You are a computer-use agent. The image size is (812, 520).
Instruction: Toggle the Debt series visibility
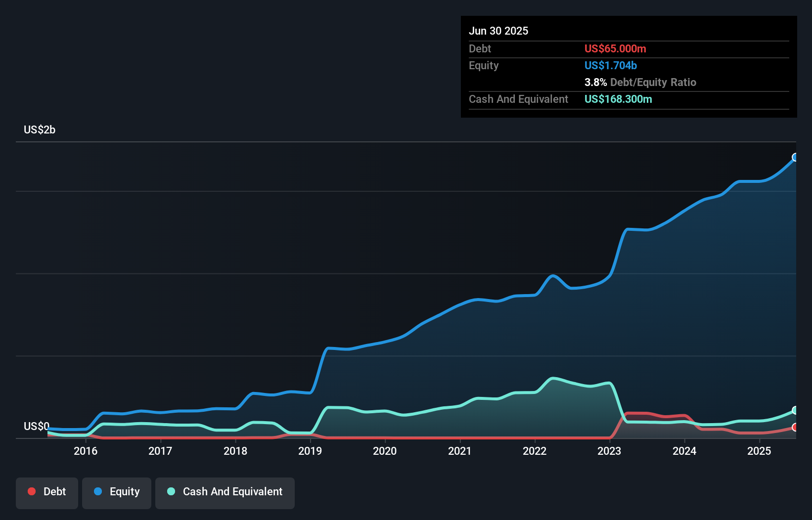tap(46, 492)
